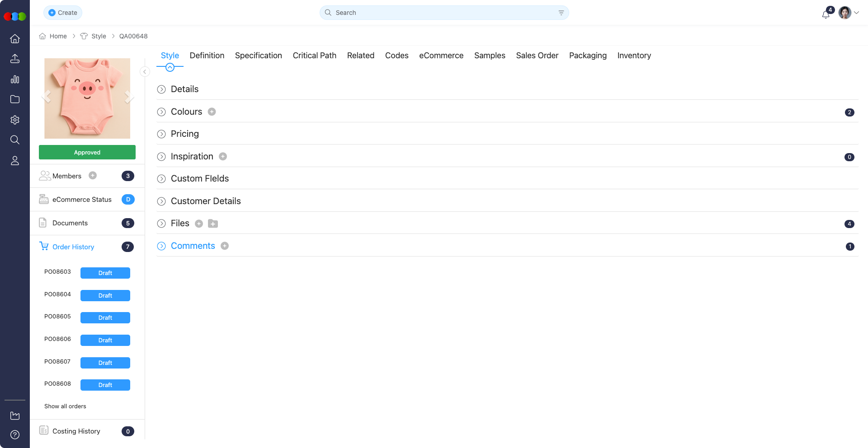Add a comment using plus icon

(x=225, y=246)
